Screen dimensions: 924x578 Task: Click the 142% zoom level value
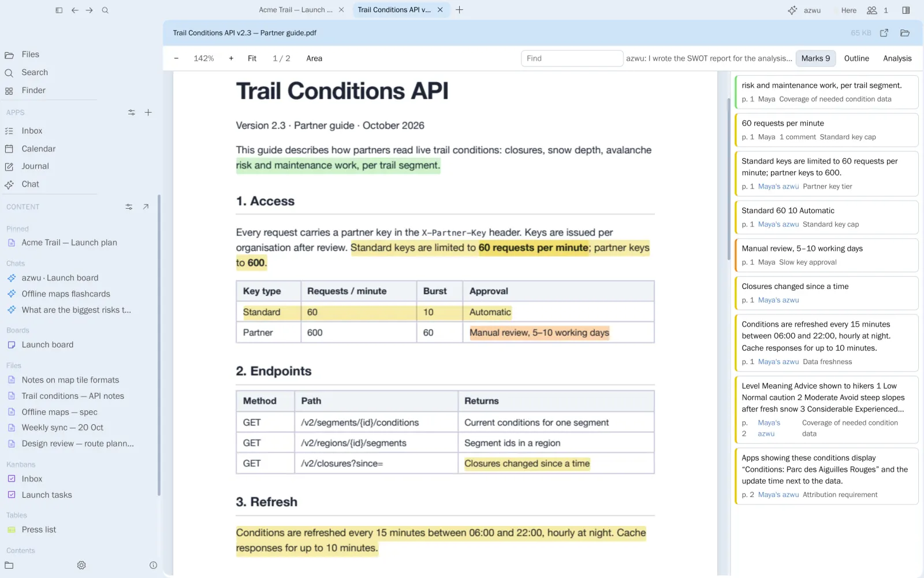204,58
